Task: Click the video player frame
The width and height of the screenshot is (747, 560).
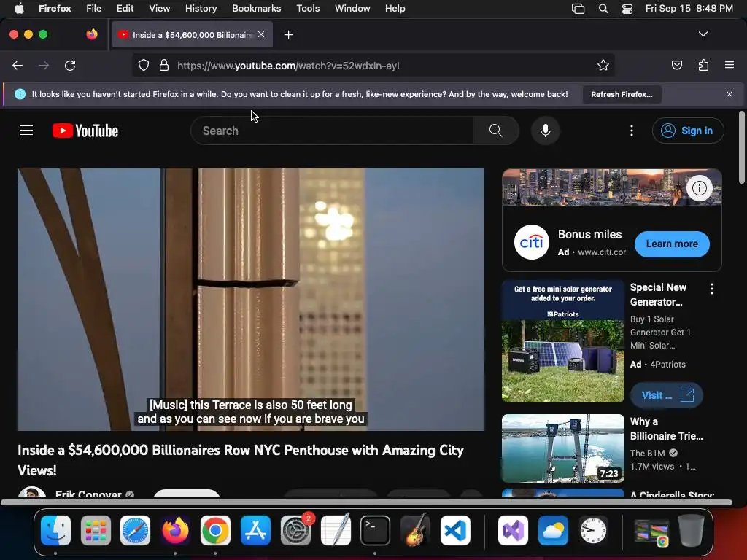Action: pos(251,300)
